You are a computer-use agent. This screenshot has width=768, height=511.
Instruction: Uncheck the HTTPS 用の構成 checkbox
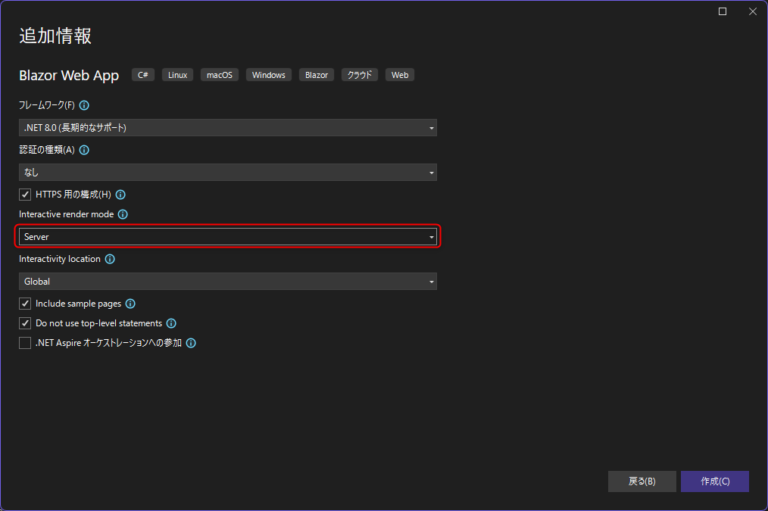[25, 194]
